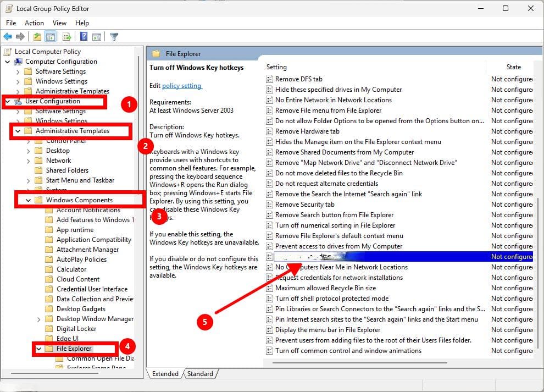Select the Application Compatibility tree folder
The image size is (544, 392).
click(94, 240)
